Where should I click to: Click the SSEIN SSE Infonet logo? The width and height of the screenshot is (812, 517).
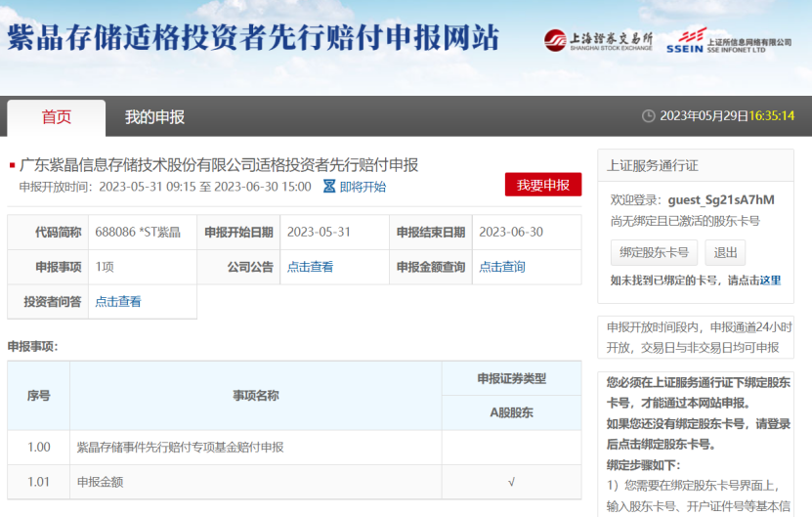click(729, 40)
